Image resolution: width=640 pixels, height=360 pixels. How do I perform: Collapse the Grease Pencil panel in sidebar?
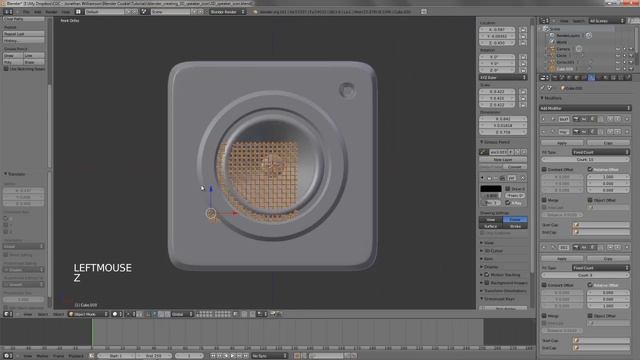pos(496,142)
